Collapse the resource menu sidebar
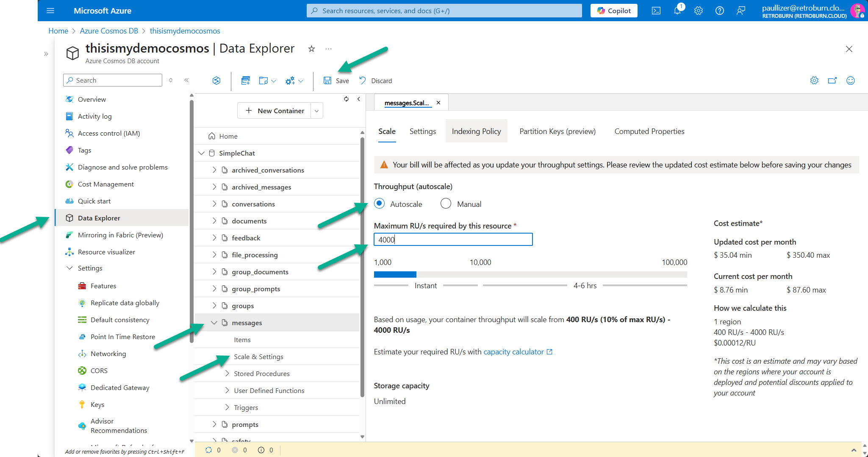The width and height of the screenshot is (868, 457). click(186, 80)
